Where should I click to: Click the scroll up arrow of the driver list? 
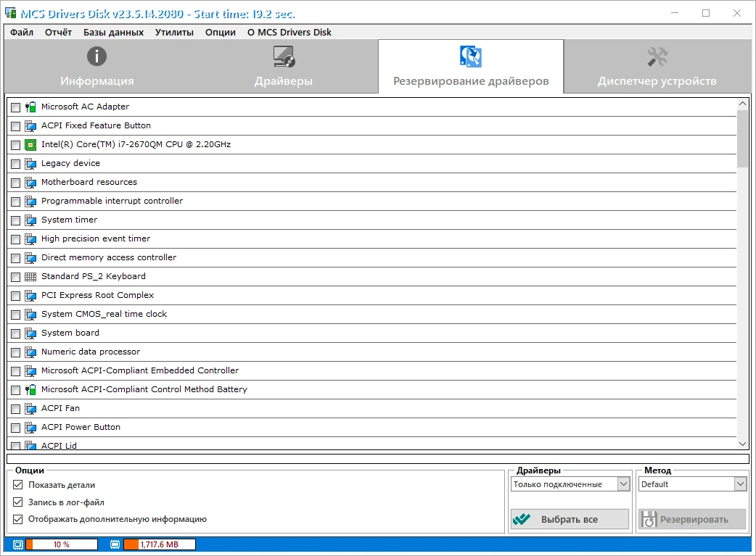pos(742,104)
